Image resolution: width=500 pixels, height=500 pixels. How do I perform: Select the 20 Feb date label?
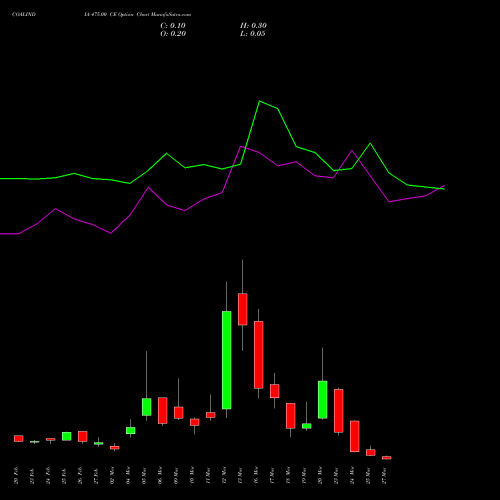point(16,476)
